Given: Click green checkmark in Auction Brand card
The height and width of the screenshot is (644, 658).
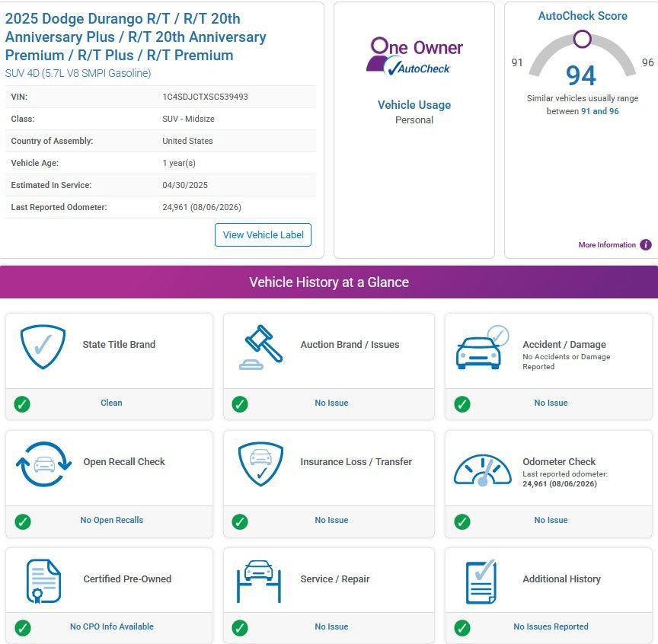Looking at the screenshot, I should click(x=240, y=404).
